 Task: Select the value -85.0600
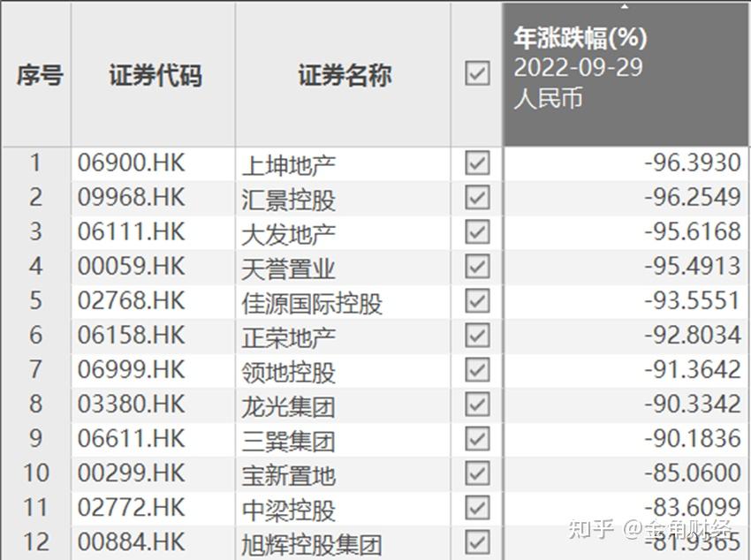click(x=693, y=473)
